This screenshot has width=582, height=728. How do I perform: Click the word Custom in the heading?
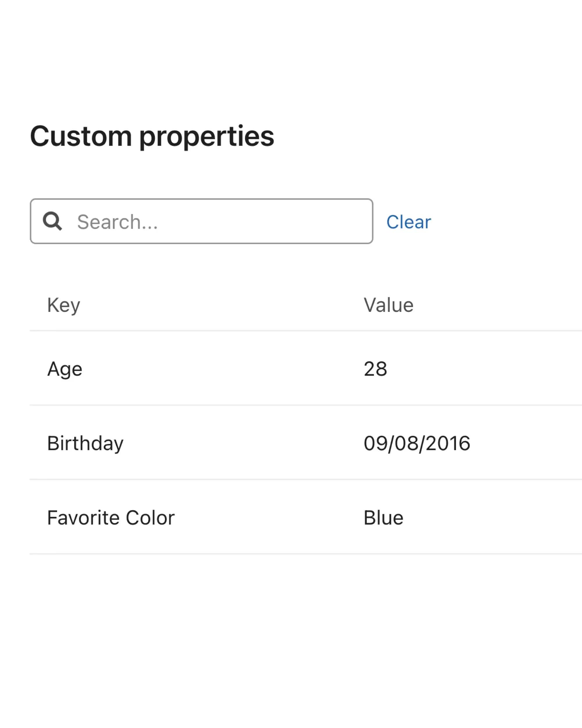pos(81,136)
